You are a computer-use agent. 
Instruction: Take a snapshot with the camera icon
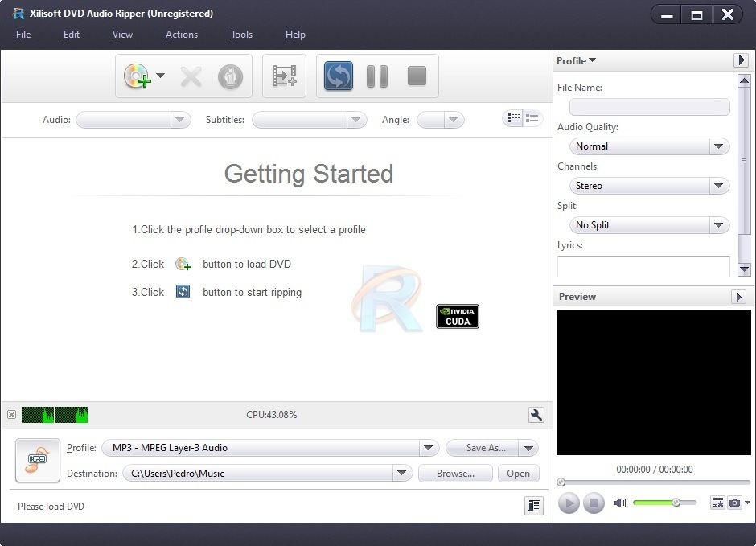[733, 503]
